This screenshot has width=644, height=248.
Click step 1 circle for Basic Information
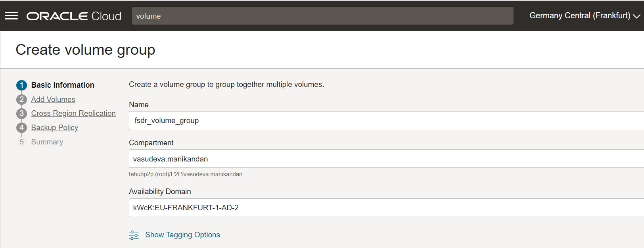click(x=21, y=85)
